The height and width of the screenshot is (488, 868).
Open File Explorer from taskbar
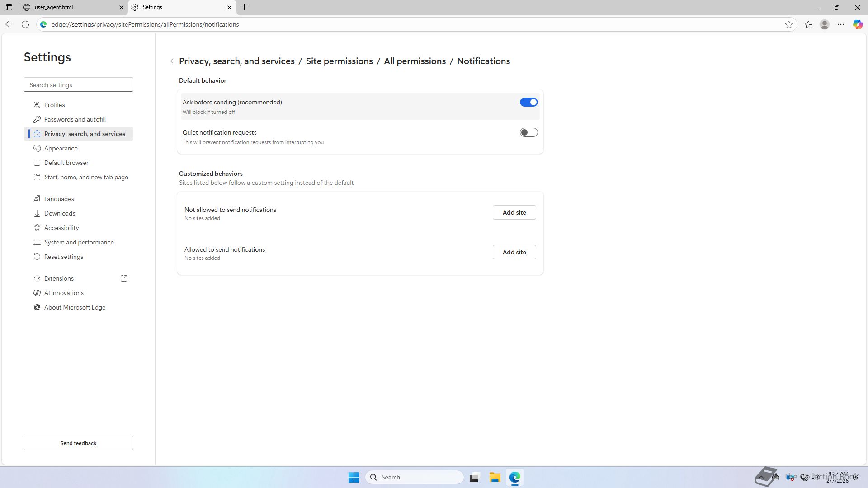(495, 477)
